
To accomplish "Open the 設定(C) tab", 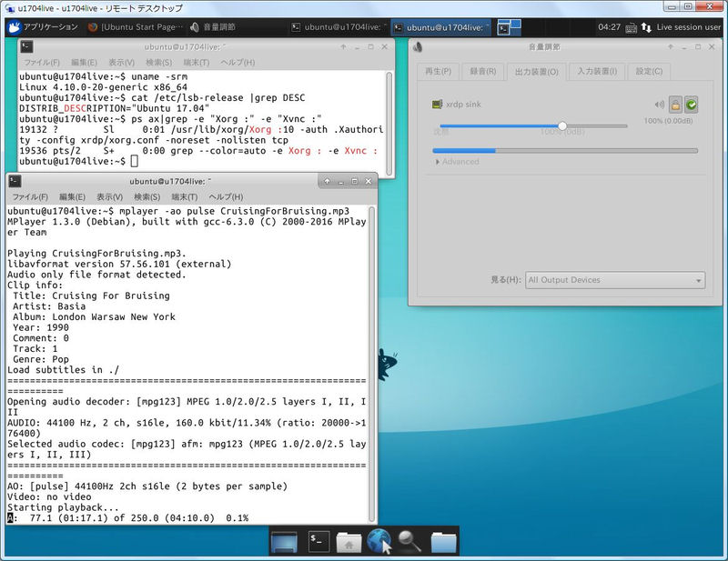I will (649, 72).
